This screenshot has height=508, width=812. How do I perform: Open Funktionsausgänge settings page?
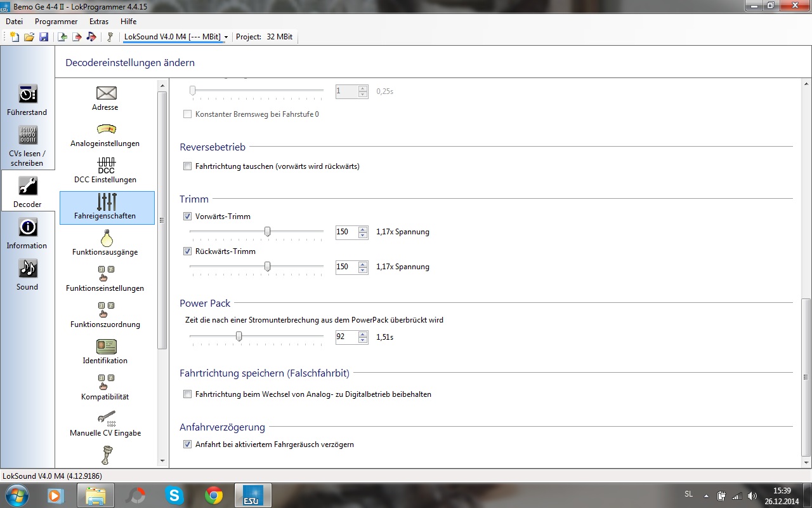[105, 243]
